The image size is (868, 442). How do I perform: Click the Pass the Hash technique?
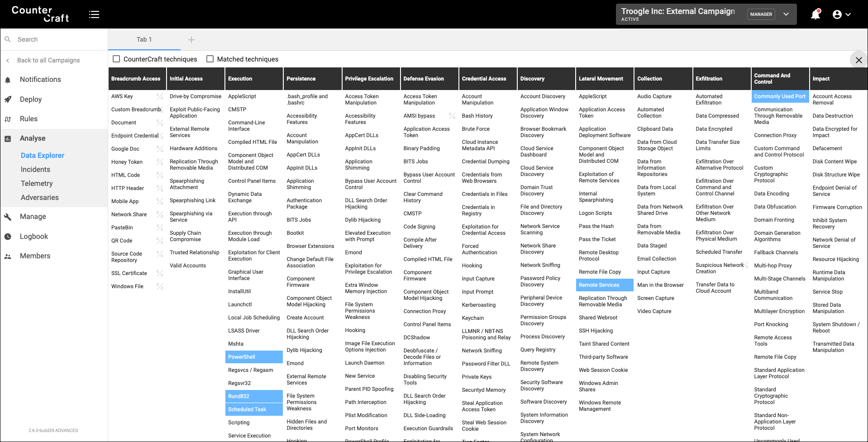tap(596, 226)
